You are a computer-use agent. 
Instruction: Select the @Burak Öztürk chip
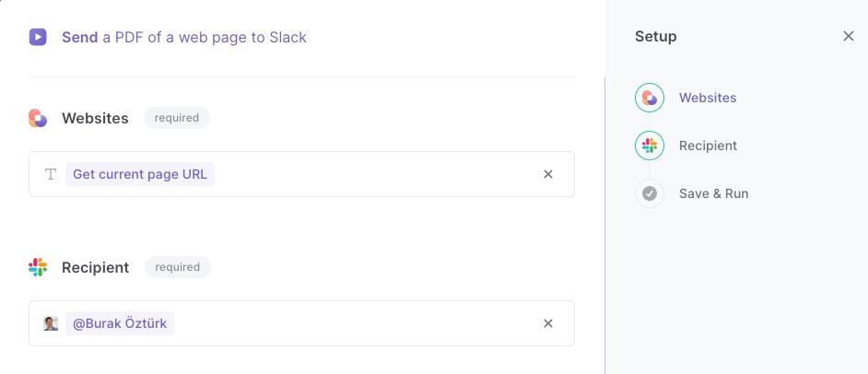point(120,323)
